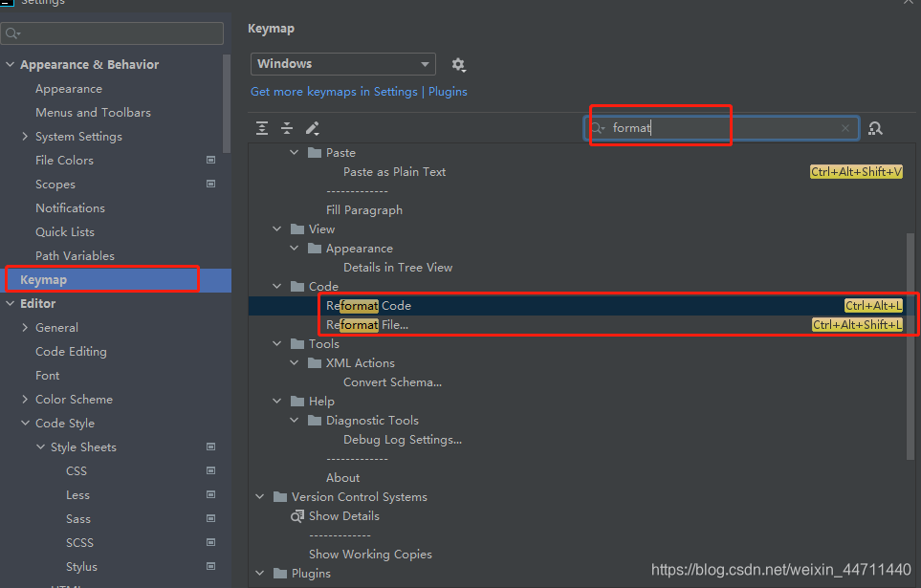Click Get more keymaps in Settings link
This screenshot has height=588, width=921.
pos(334,92)
